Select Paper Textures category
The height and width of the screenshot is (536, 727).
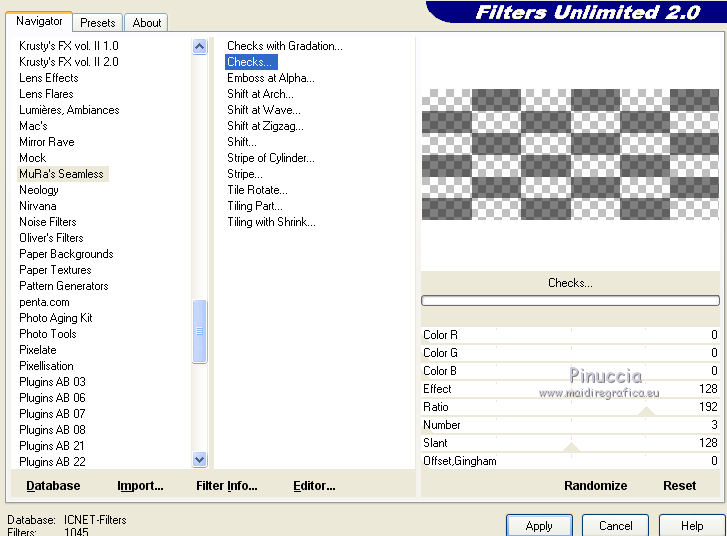55,270
